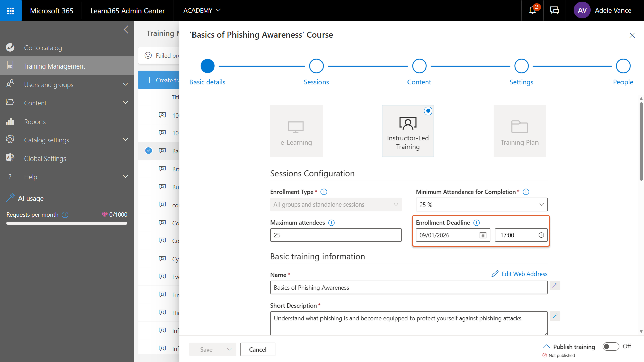The image size is (644, 362).
Task: Click the clock icon beside 17:00
Action: (541, 235)
